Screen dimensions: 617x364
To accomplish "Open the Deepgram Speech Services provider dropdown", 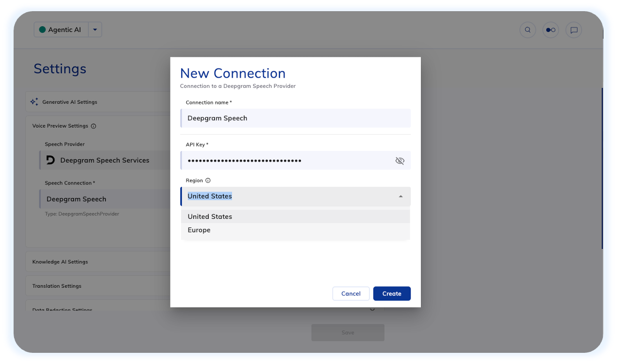I will [105, 160].
